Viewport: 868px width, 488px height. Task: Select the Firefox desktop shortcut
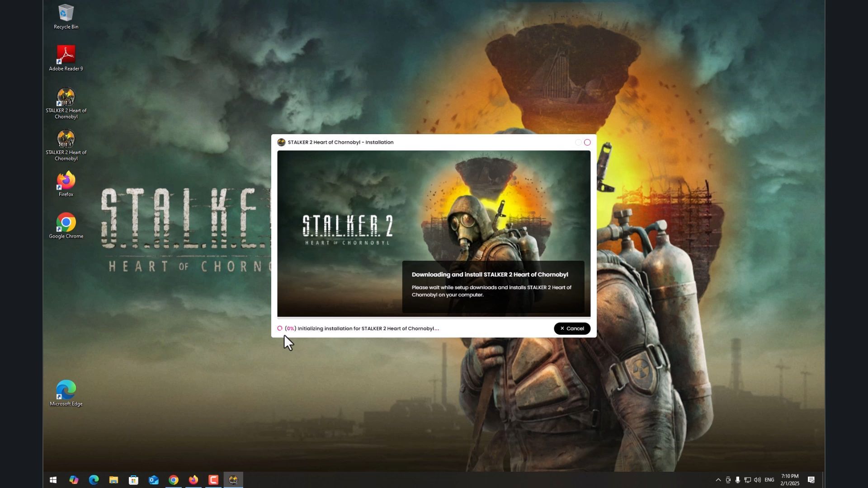[66, 184]
